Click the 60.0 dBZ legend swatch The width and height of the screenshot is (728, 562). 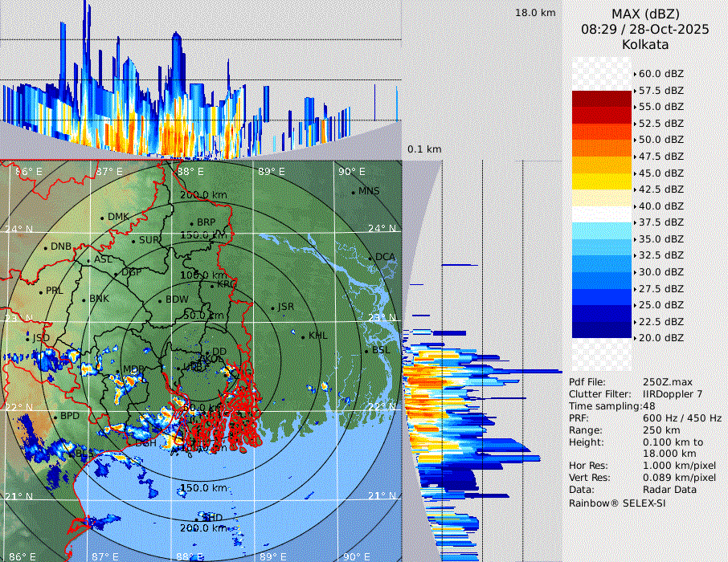(x=602, y=74)
